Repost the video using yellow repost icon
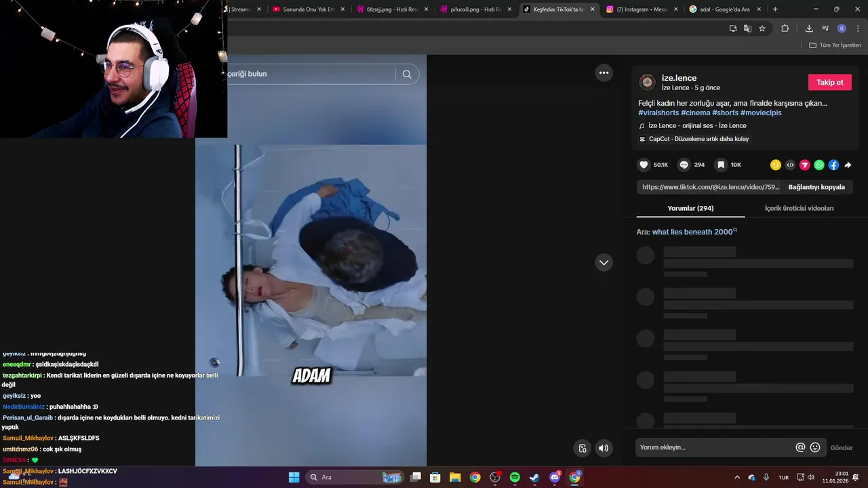The width and height of the screenshot is (868, 488). pos(776,165)
